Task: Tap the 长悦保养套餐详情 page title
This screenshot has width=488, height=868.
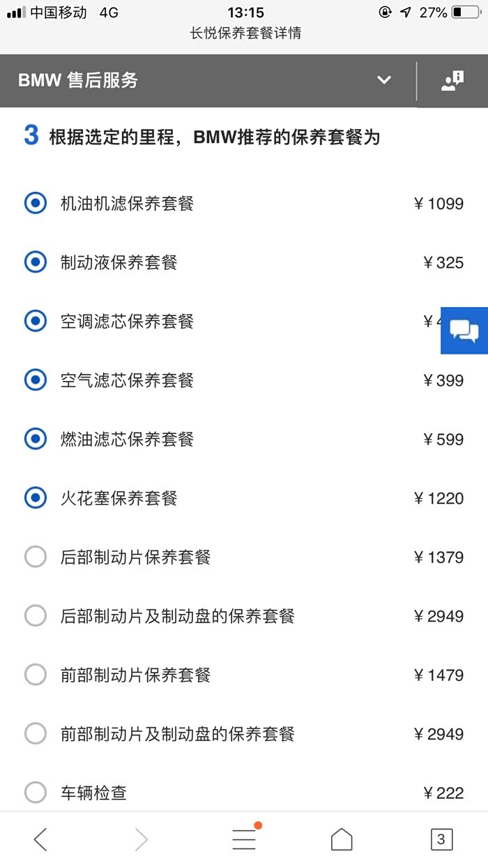Action: click(x=245, y=33)
